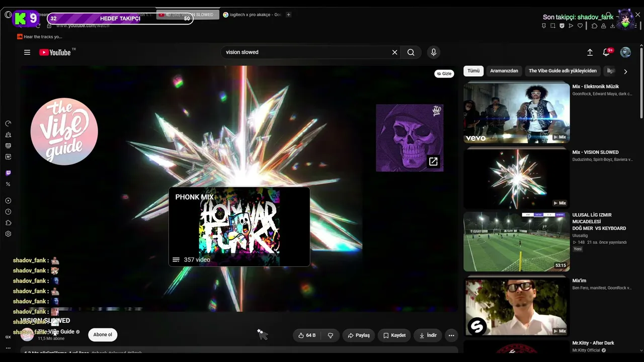Open the 'Mix - Elektronik Müzik' thumbnail
Screen dimensions: 644x362
[517, 113]
